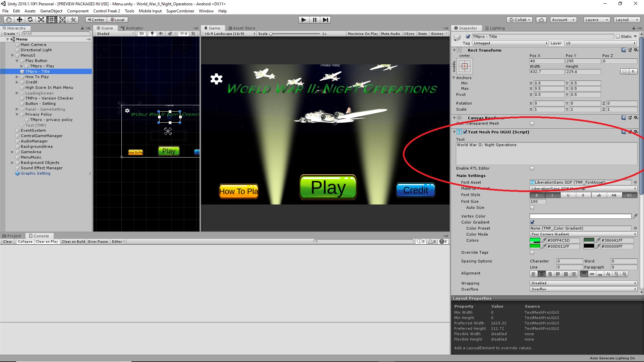The width and height of the screenshot is (644, 362).
Task: Toggle italic Font Style on the TMP text
Action: click(553, 195)
